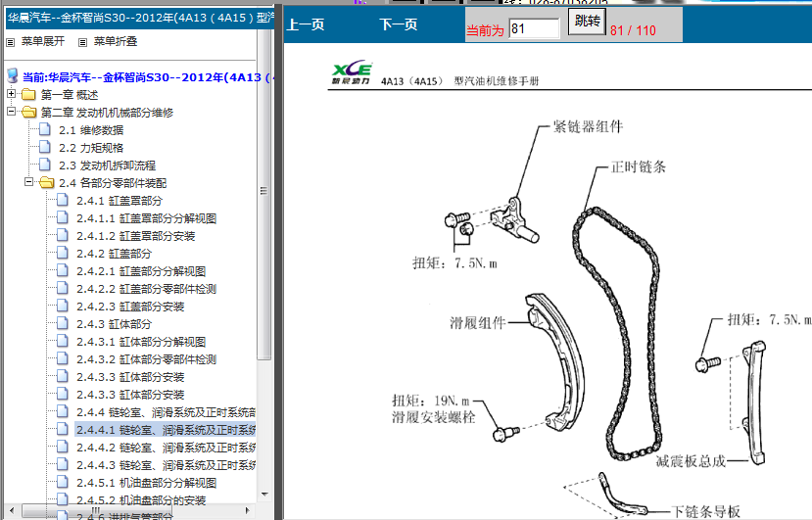This screenshot has height=520, width=812.
Task: Select 2.4.5.1 机油盘部分分解视图
Action: click(x=146, y=482)
